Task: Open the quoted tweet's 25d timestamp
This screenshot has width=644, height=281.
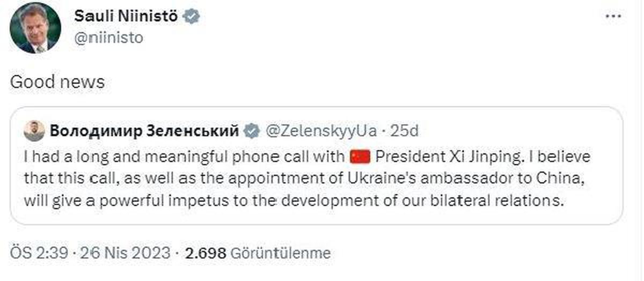Action: [404, 130]
